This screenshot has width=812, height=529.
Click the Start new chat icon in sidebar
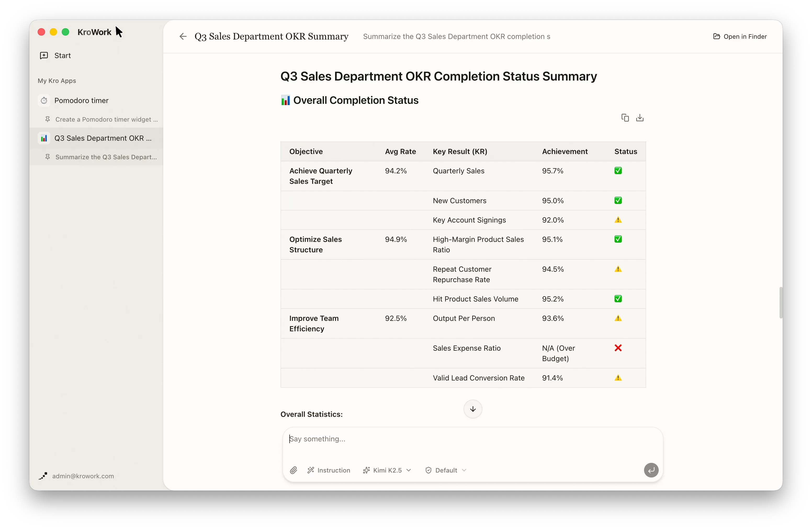pos(44,56)
